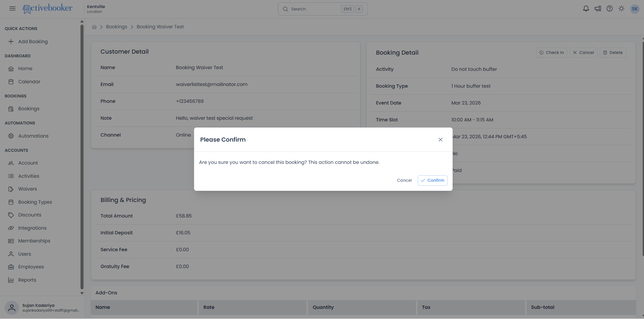The image size is (644, 319).
Task: Click the activebooker logo
Action: (x=47, y=8)
